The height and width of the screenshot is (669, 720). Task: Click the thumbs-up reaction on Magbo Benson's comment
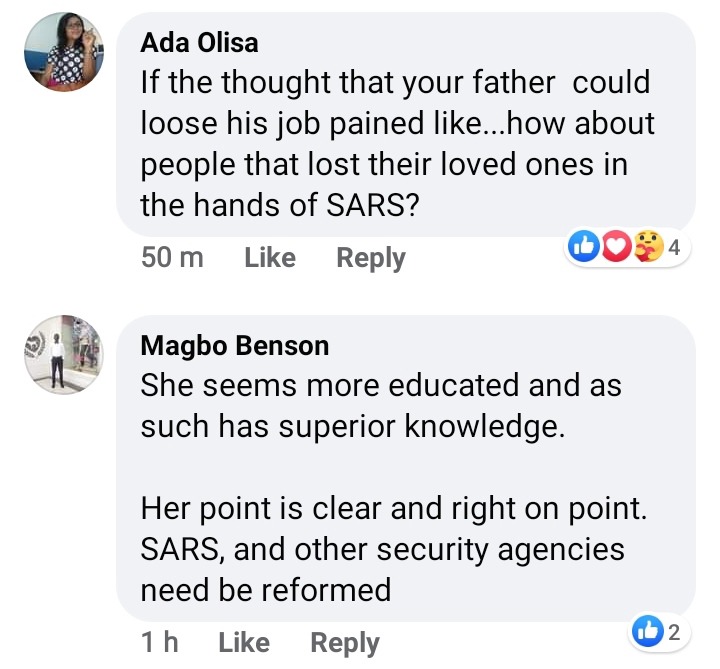tap(648, 632)
